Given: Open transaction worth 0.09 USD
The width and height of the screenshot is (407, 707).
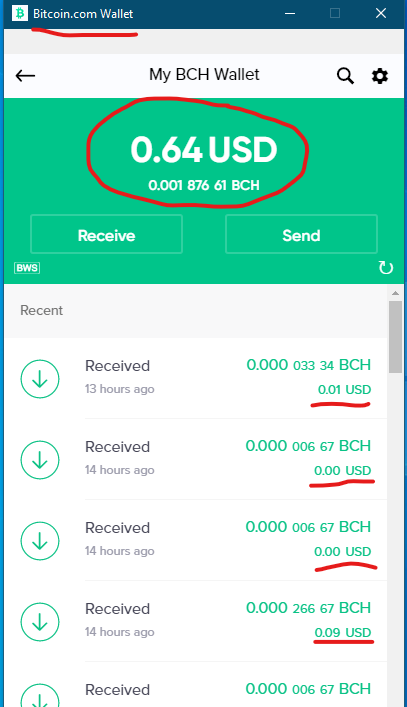Looking at the screenshot, I should point(196,621).
